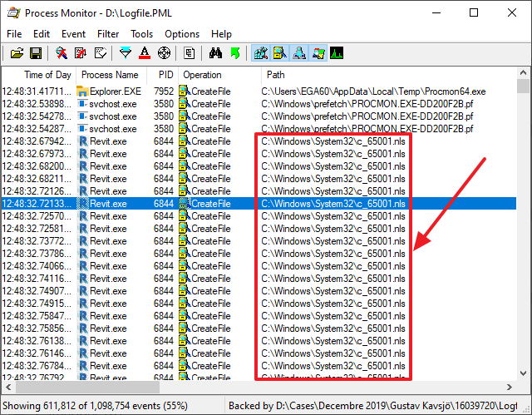Toggle the Autoscroll toolbar icon

tap(81, 53)
